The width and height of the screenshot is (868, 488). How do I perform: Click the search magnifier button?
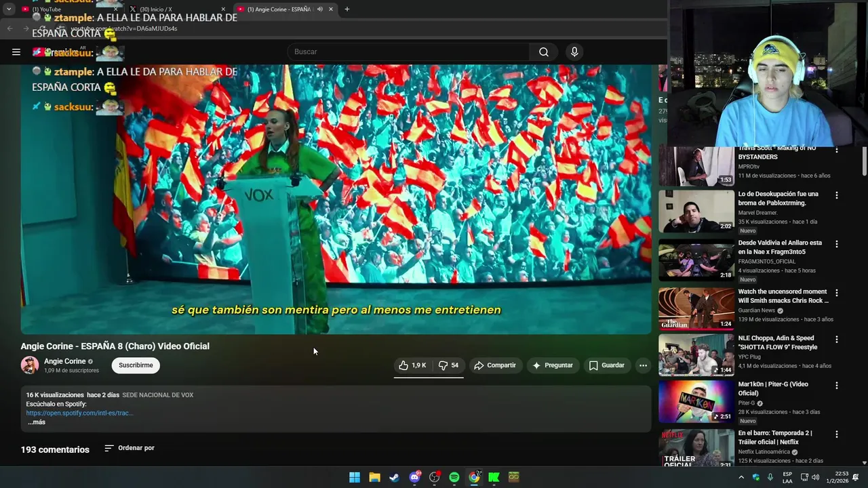[x=544, y=52]
